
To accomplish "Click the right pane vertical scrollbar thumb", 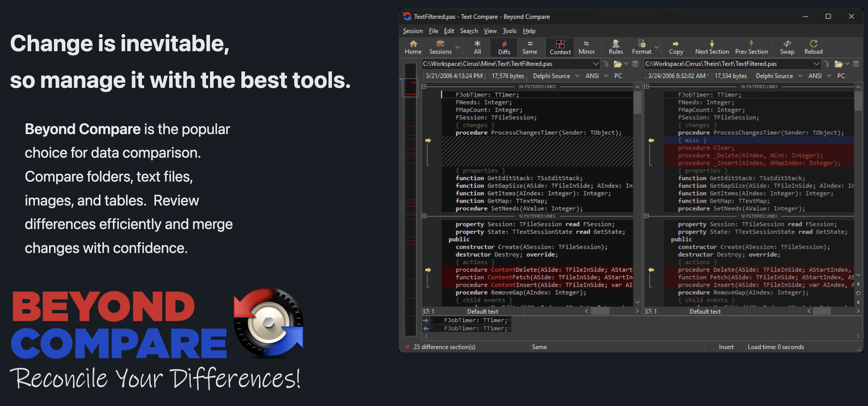I will (x=858, y=101).
